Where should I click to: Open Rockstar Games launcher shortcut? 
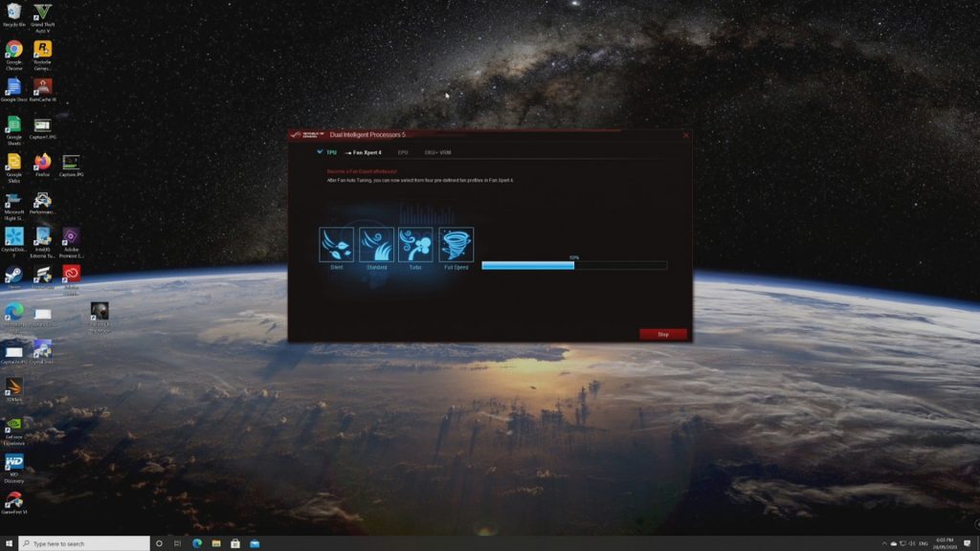(x=42, y=55)
